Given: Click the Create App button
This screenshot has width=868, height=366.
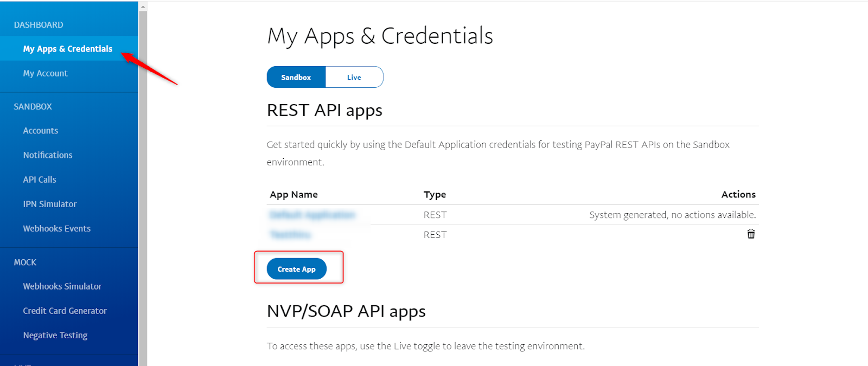Looking at the screenshot, I should point(297,269).
